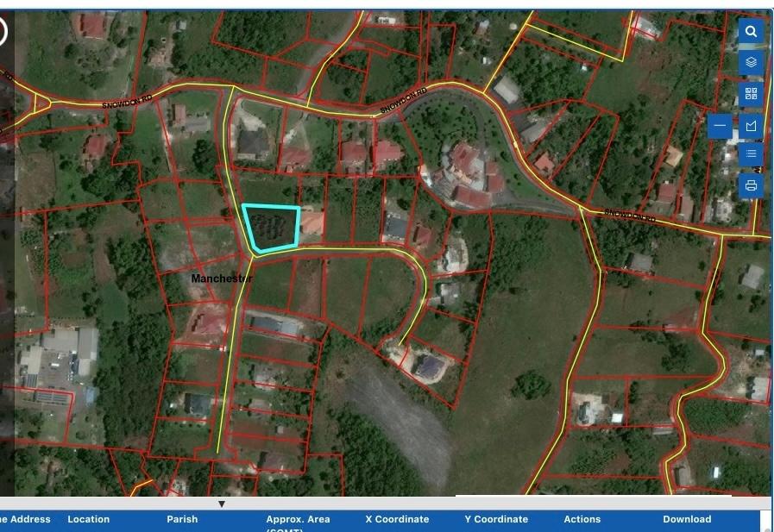Screen dimensions: 774x532
Task: Open the basemap gallery grid icon
Action: coord(751,94)
